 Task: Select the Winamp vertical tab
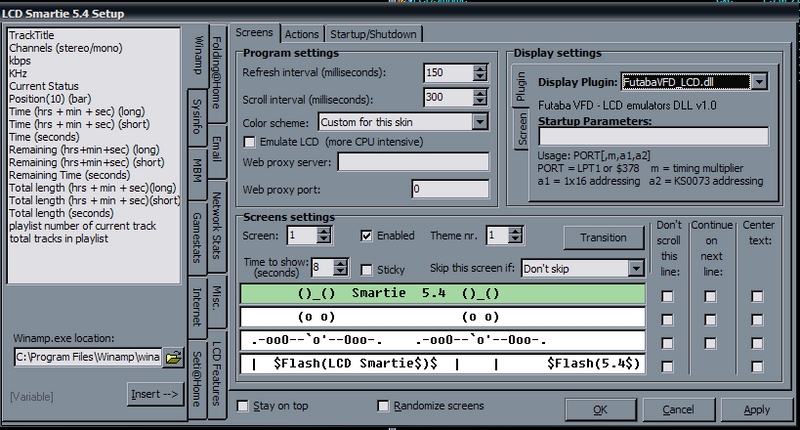click(x=198, y=55)
